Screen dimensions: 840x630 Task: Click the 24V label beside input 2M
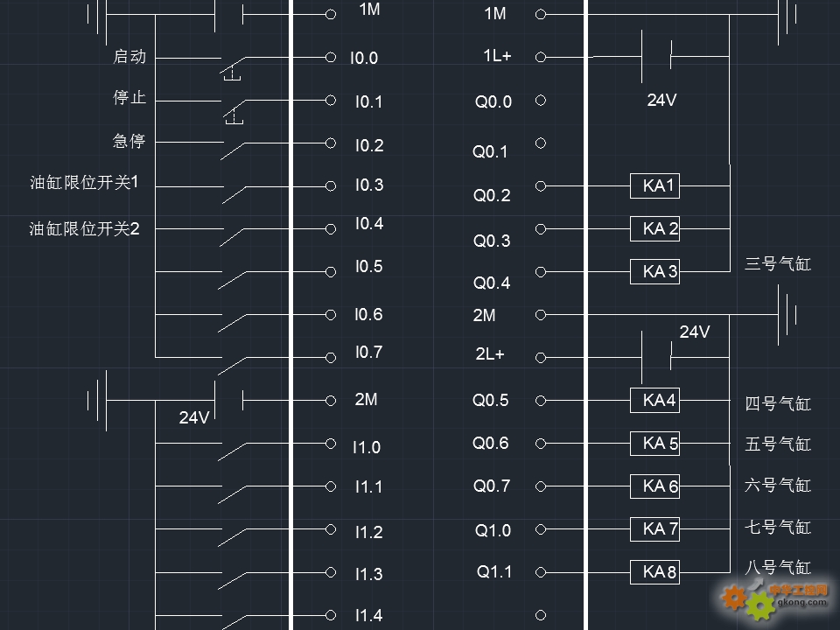(194, 418)
